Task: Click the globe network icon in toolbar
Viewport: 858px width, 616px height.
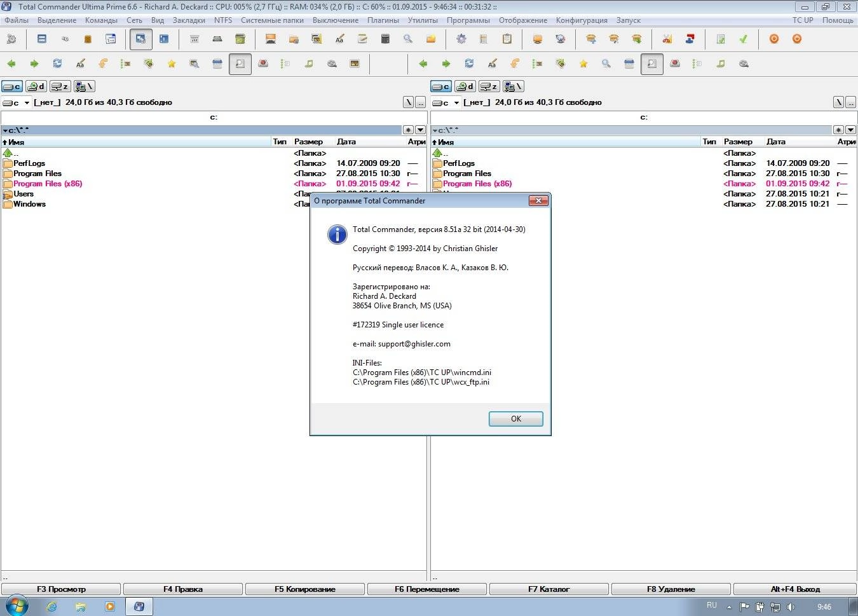Action: click(x=561, y=39)
